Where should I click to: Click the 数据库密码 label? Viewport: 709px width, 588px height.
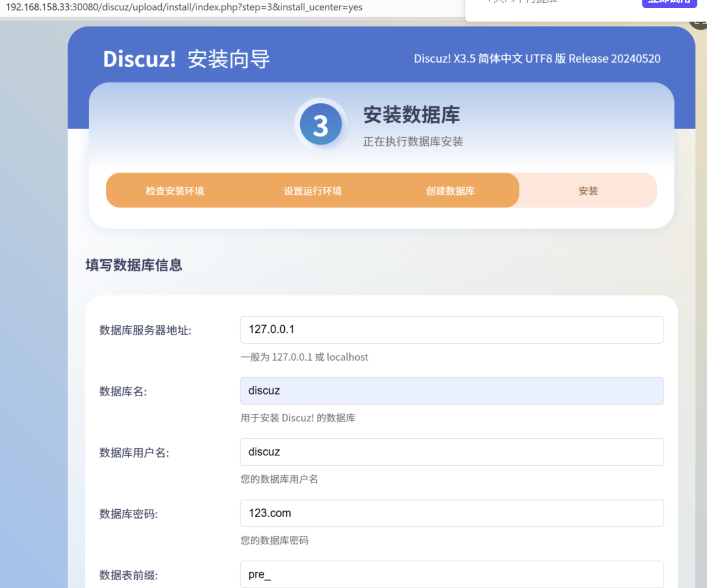click(129, 514)
